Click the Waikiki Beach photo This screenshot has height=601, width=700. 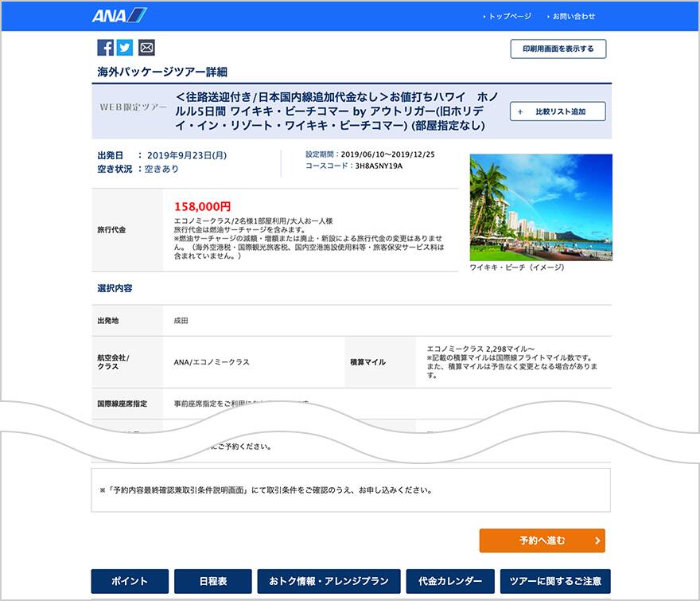(541, 207)
